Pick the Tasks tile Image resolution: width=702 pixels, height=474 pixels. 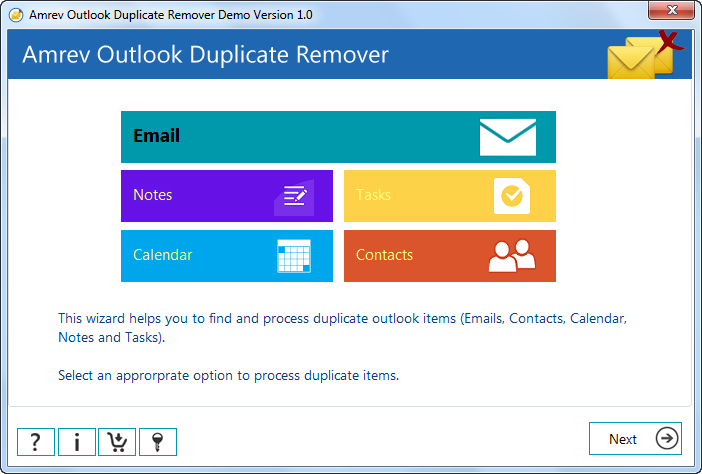coord(449,196)
